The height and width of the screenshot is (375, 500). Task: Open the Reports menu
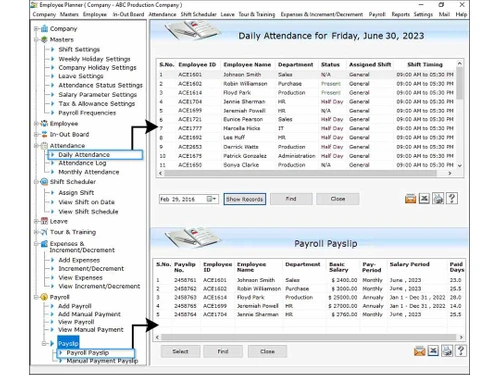coord(400,14)
